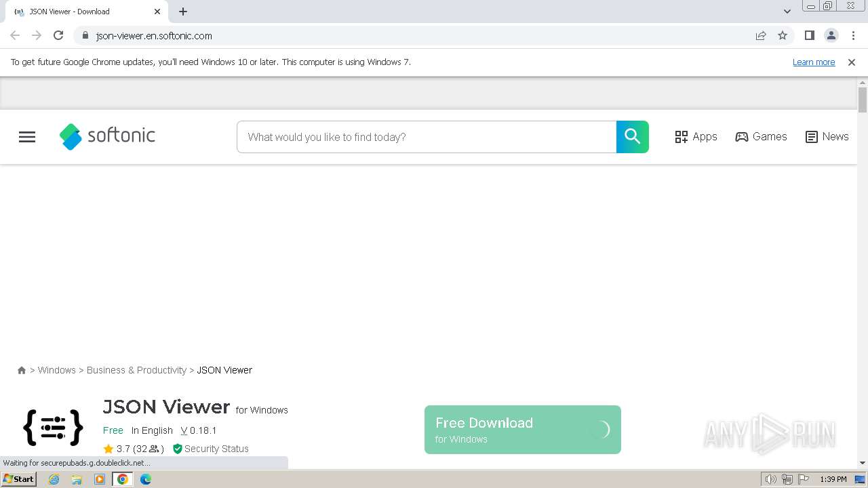The image size is (868, 488).
Task: Click the network tray icon
Action: pos(787,479)
